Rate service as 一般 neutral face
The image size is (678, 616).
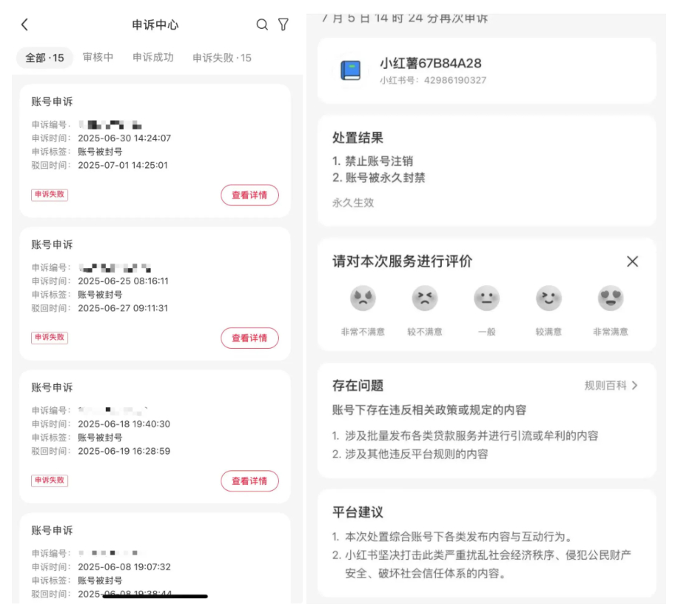(x=486, y=298)
